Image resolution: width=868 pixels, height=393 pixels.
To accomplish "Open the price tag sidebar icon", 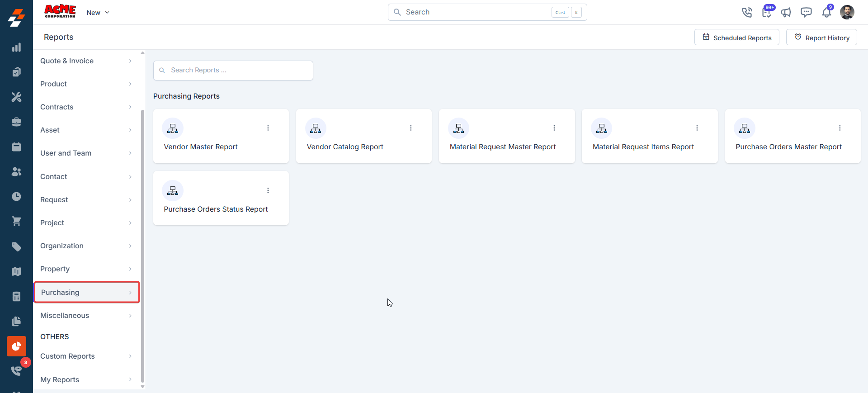I will point(16,246).
